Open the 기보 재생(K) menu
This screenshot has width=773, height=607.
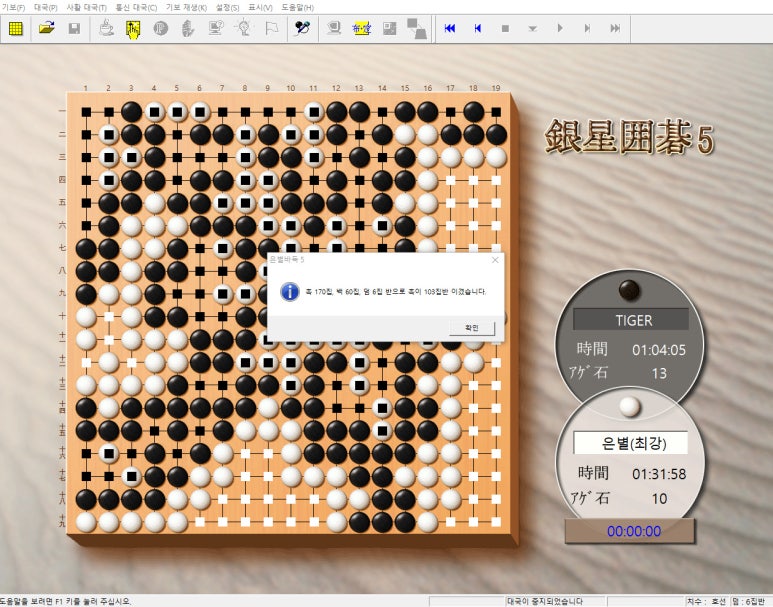(x=186, y=7)
